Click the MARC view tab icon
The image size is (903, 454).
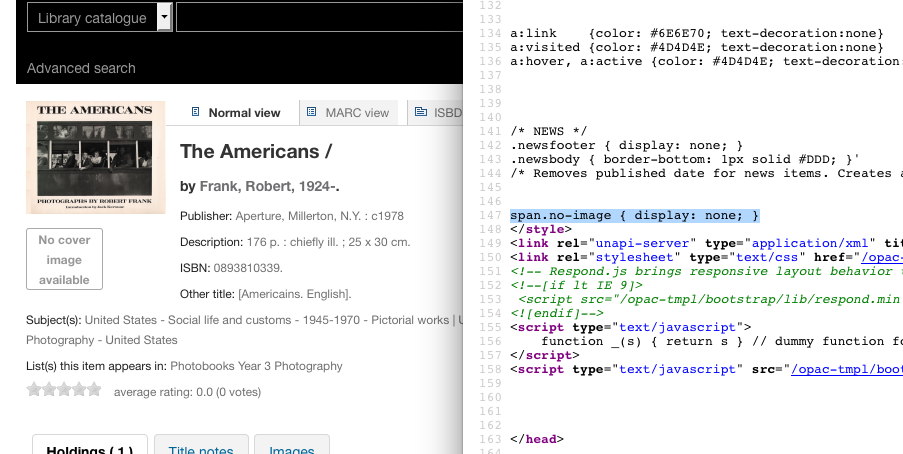click(x=312, y=113)
